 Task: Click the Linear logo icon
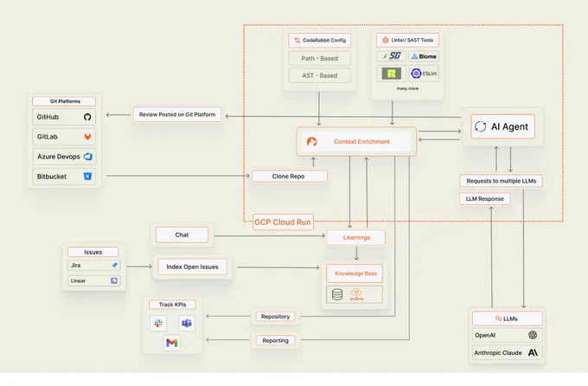coord(114,280)
